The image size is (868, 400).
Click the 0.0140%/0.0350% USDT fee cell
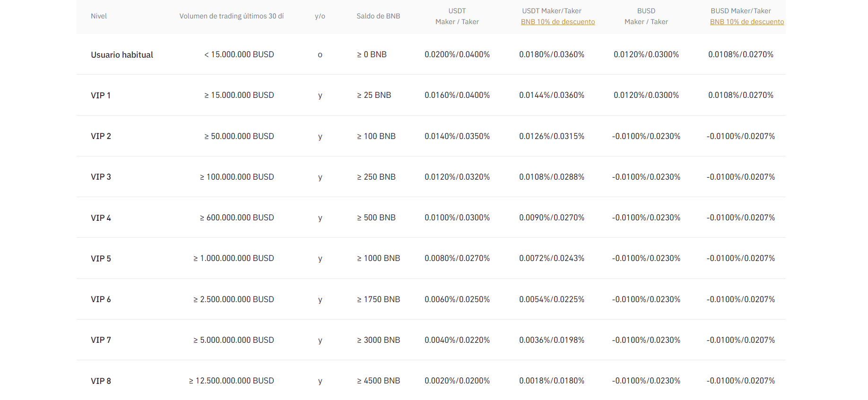pyautogui.click(x=457, y=136)
